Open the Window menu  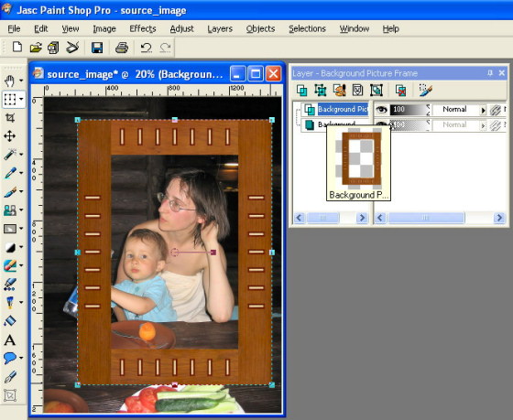point(355,28)
